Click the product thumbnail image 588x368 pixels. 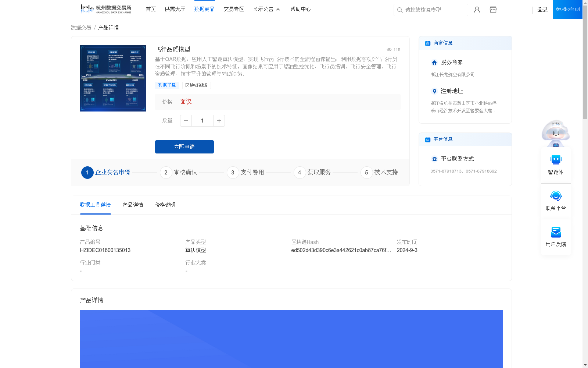[113, 78]
